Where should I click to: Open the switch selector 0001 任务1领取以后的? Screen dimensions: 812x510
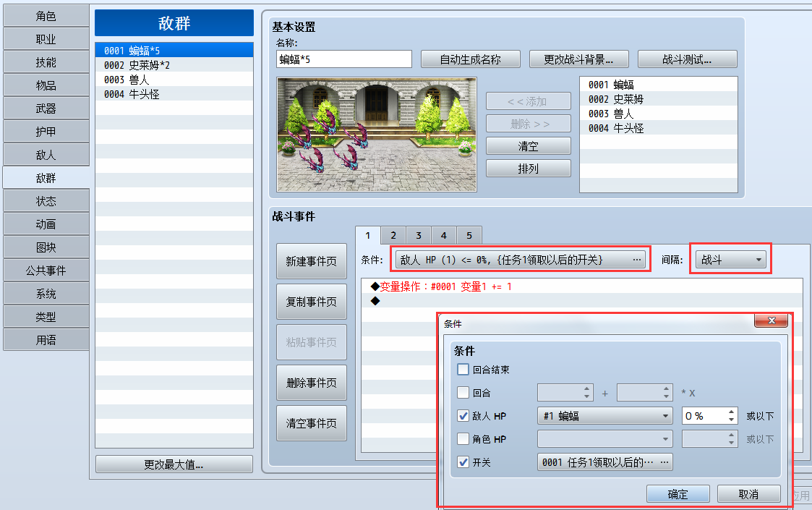[x=605, y=462]
